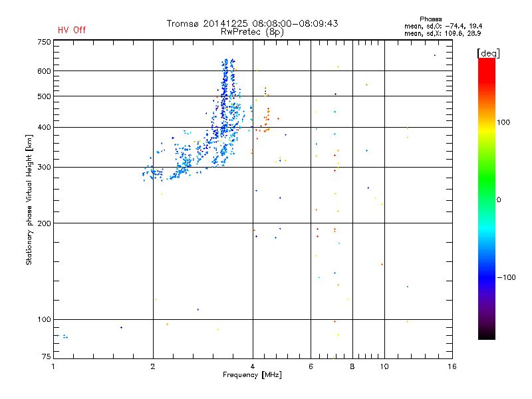
Task: Click the Tromsø 20141225 plot title
Action: coord(252,23)
